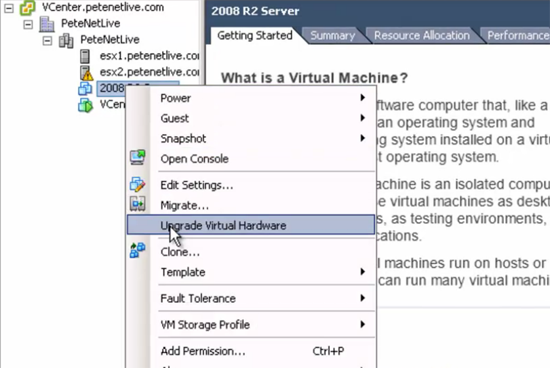
Task: Click the What is a Virtual Machine? heading
Action: [x=314, y=78]
